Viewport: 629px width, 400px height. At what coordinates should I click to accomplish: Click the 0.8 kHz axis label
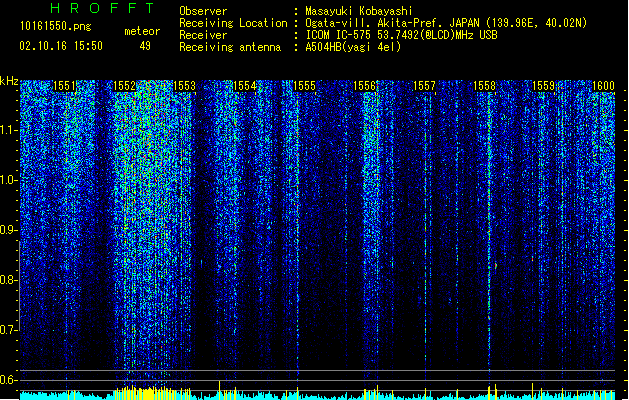pos(8,280)
